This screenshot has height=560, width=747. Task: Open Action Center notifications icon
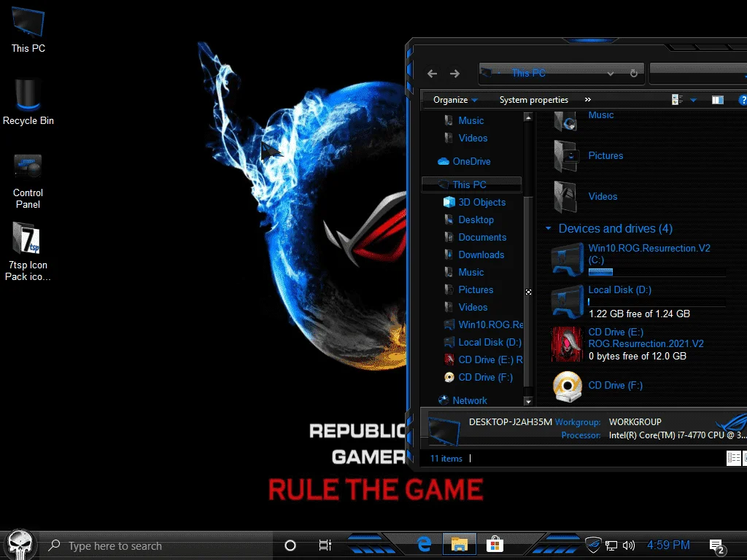pos(716,546)
